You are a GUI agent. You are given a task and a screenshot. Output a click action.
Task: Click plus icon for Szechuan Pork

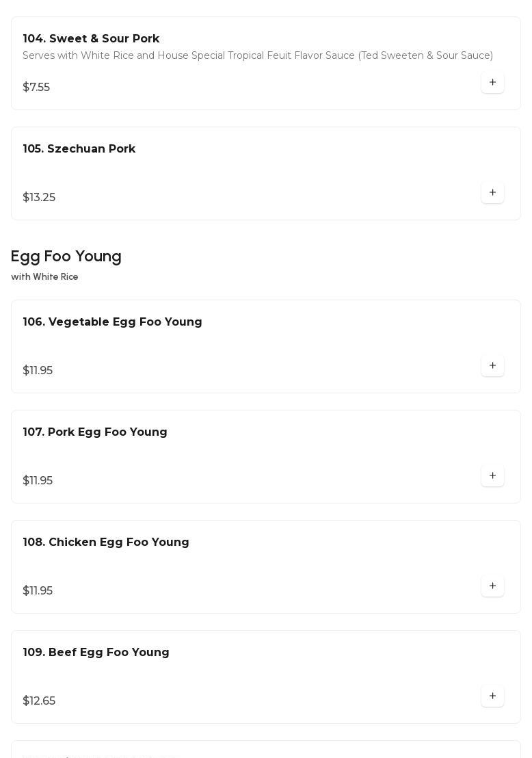(492, 193)
